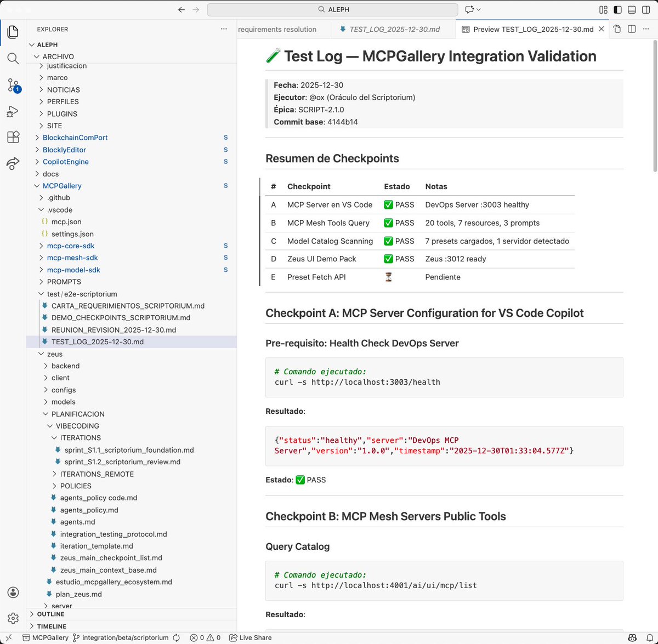Open the Run and Debug view
This screenshot has height=644, width=658.
point(13,111)
